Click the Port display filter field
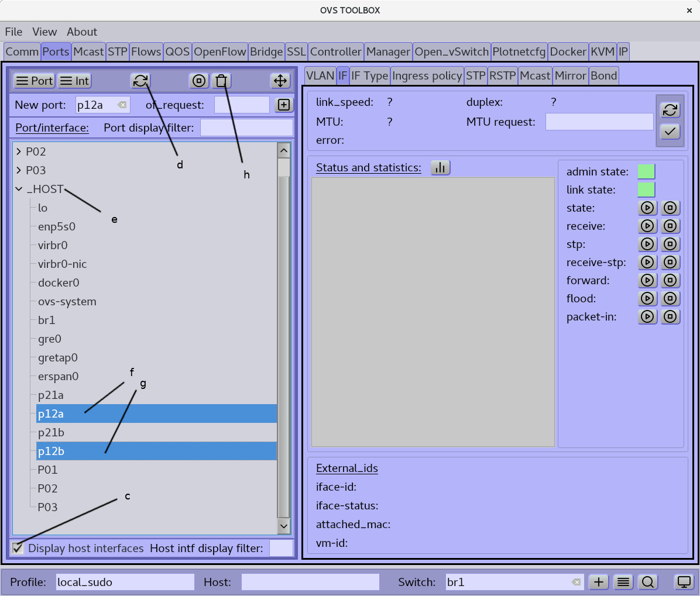700x596 pixels. pyautogui.click(x=246, y=128)
